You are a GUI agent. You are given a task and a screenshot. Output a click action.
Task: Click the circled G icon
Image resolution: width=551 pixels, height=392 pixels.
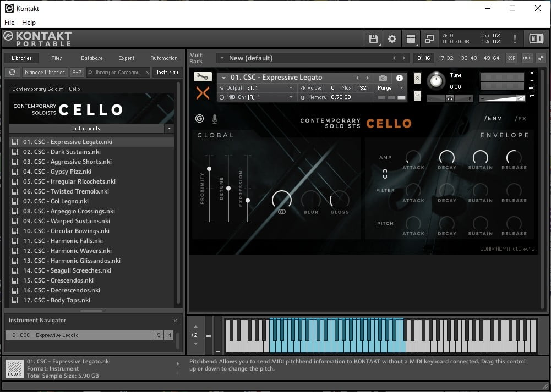(199, 119)
